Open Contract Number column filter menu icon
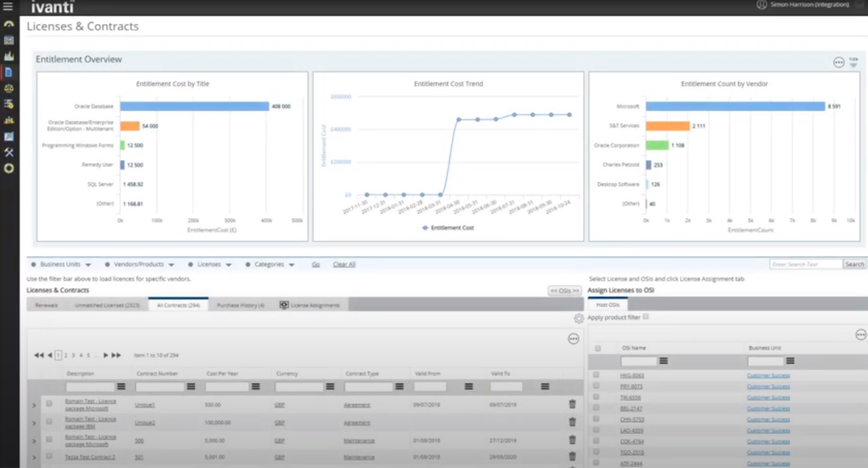This screenshot has width=868, height=468. (191, 387)
